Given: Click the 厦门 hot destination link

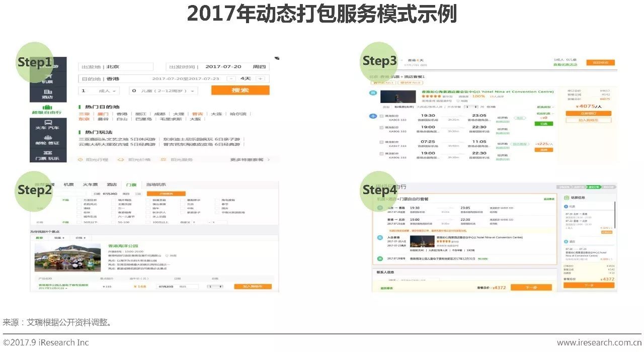Looking at the screenshot, I should (103, 114).
